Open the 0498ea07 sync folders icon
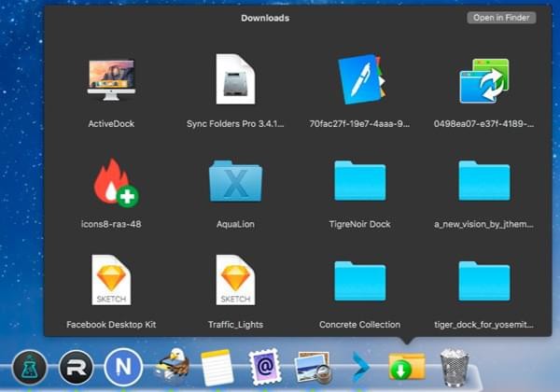Viewport: 560px width, 392px height. point(483,80)
